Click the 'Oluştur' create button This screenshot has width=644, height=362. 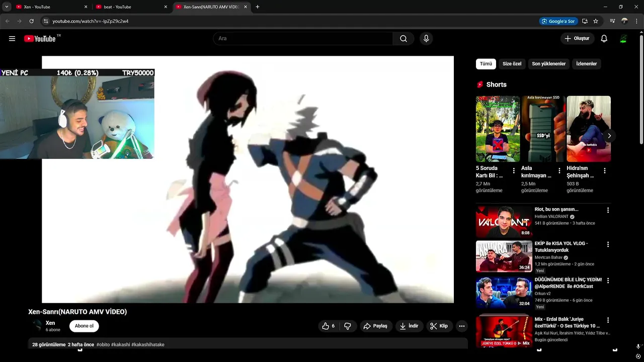(x=577, y=39)
